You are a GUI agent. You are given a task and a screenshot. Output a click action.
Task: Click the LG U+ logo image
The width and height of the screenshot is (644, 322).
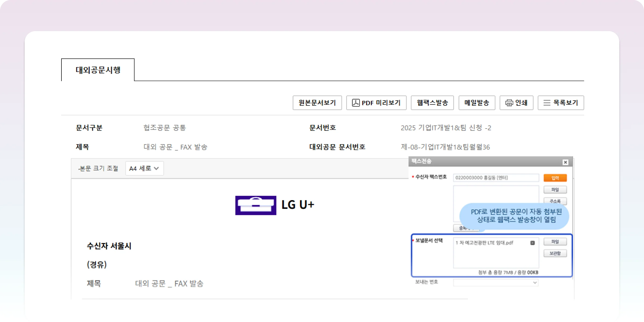pos(256,205)
